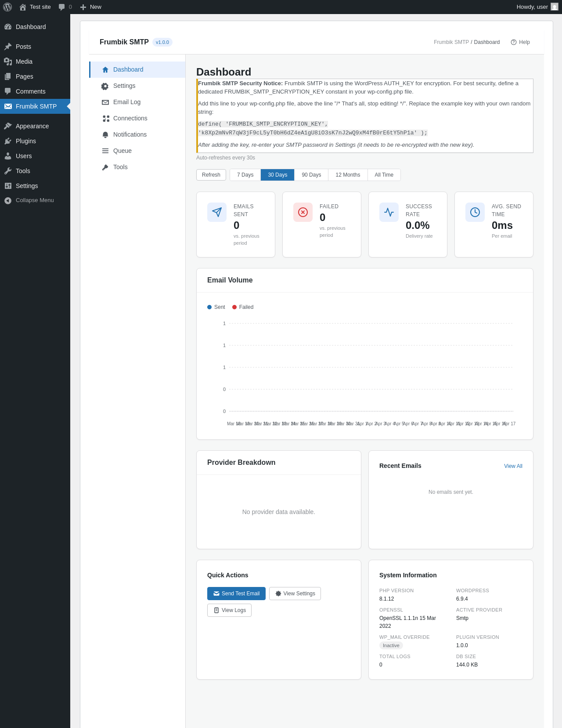Click the Comments icon in sidebar
Viewport: 562px width, 728px height.
coord(8,91)
